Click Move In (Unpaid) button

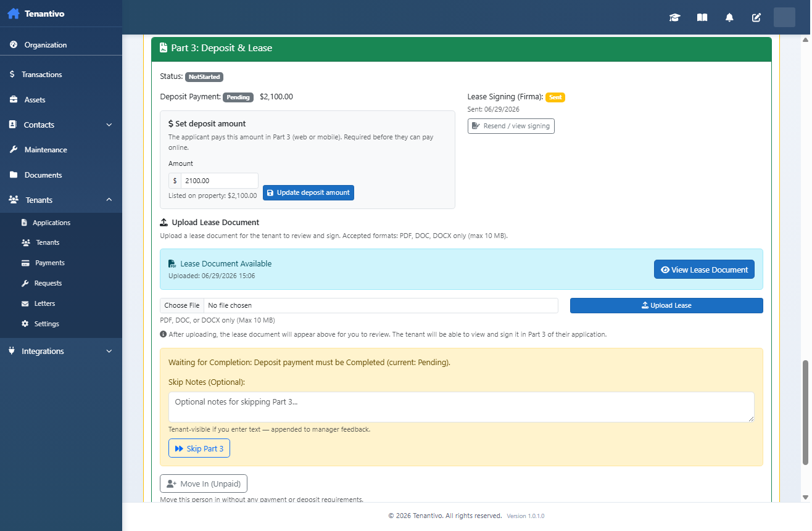tap(204, 484)
